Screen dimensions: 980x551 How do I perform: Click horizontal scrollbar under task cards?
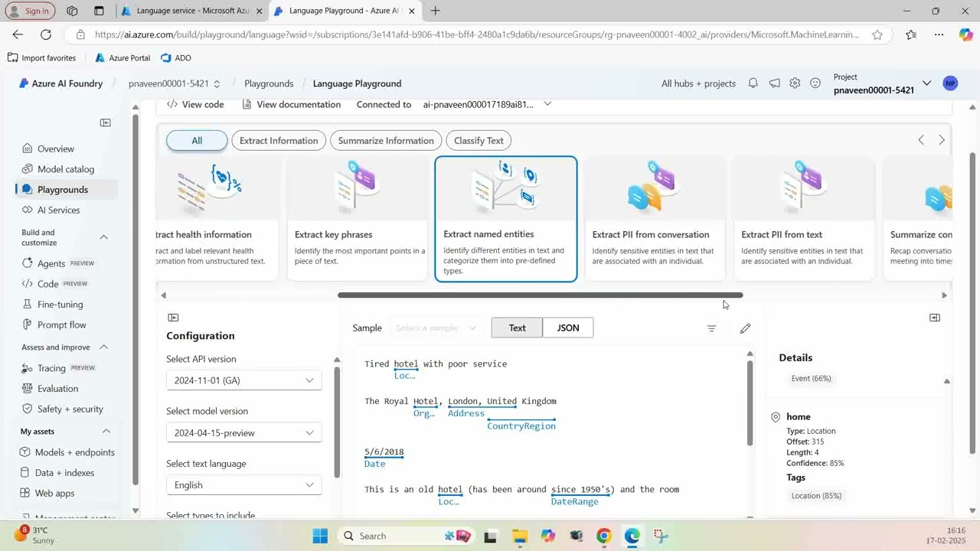(x=540, y=295)
